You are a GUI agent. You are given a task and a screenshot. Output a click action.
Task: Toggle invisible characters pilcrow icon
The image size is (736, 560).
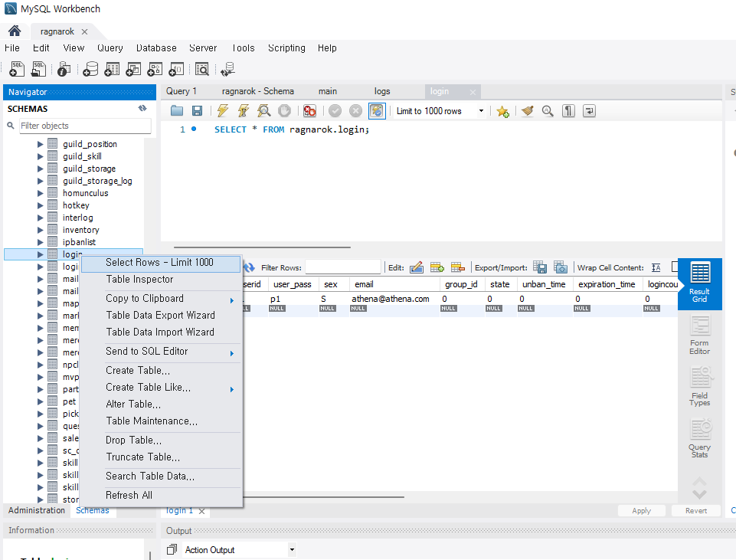tap(568, 111)
